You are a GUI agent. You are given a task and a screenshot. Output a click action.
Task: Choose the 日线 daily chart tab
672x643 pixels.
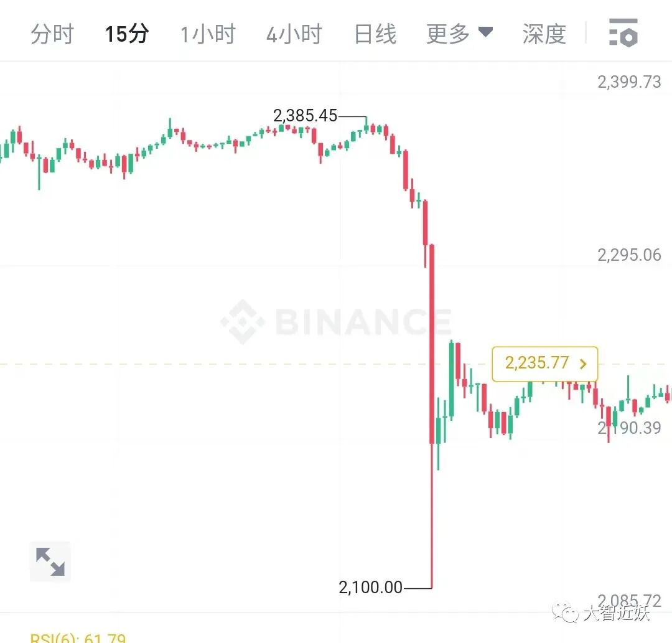point(375,34)
